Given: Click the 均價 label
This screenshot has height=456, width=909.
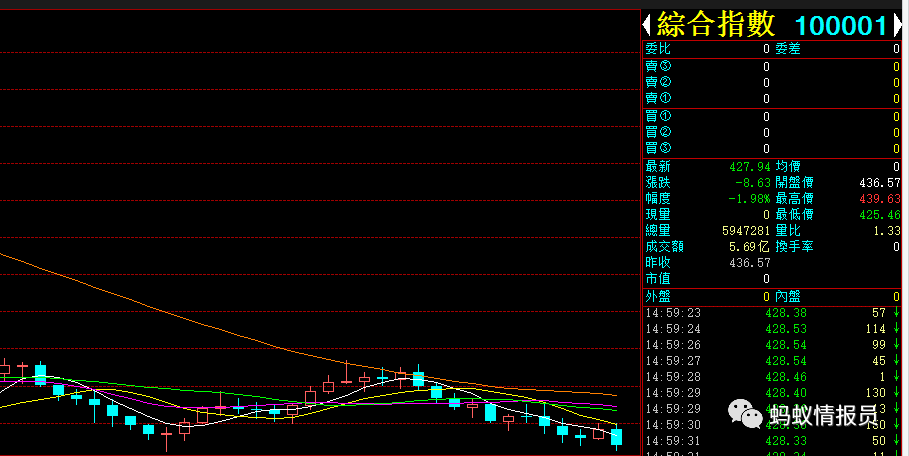Looking at the screenshot, I should 788,167.
